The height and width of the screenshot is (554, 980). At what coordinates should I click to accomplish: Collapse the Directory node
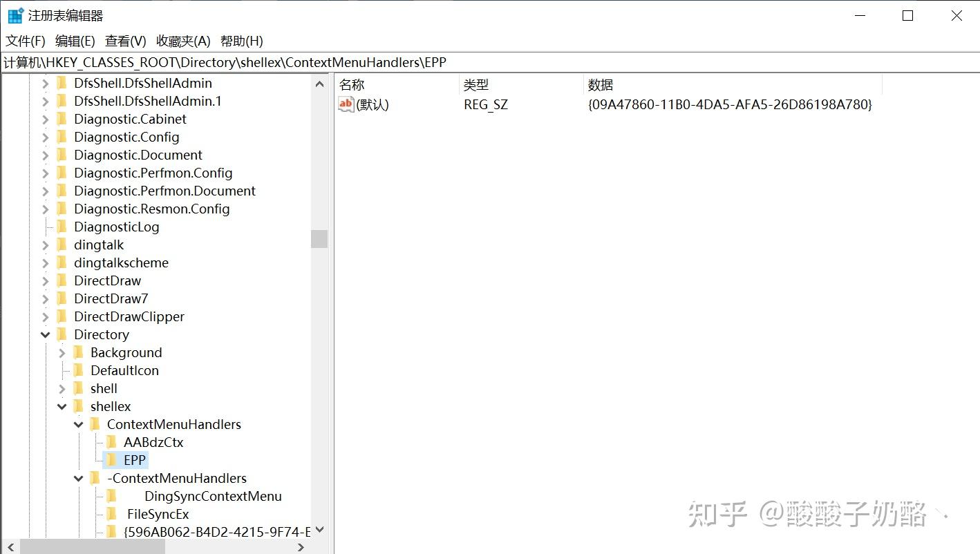(x=45, y=334)
